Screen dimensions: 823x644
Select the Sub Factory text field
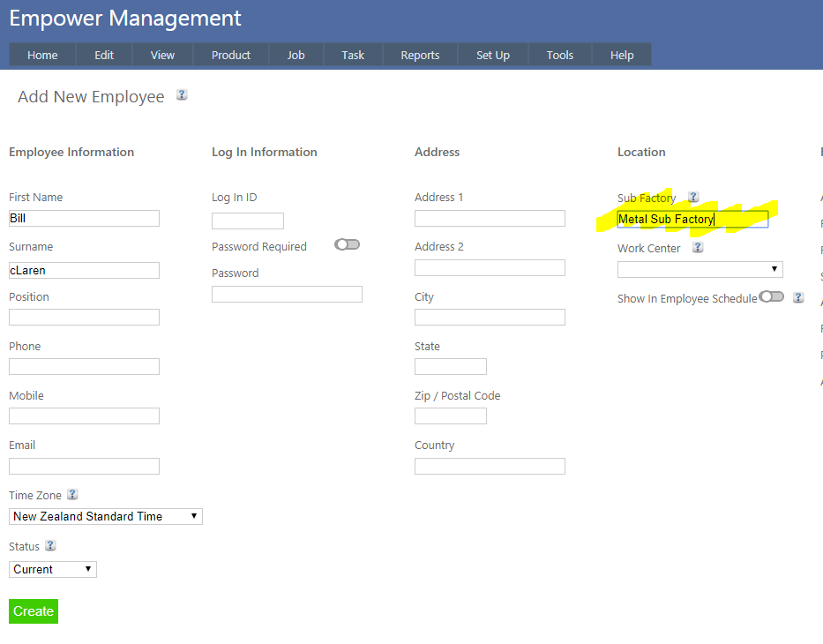(692, 219)
